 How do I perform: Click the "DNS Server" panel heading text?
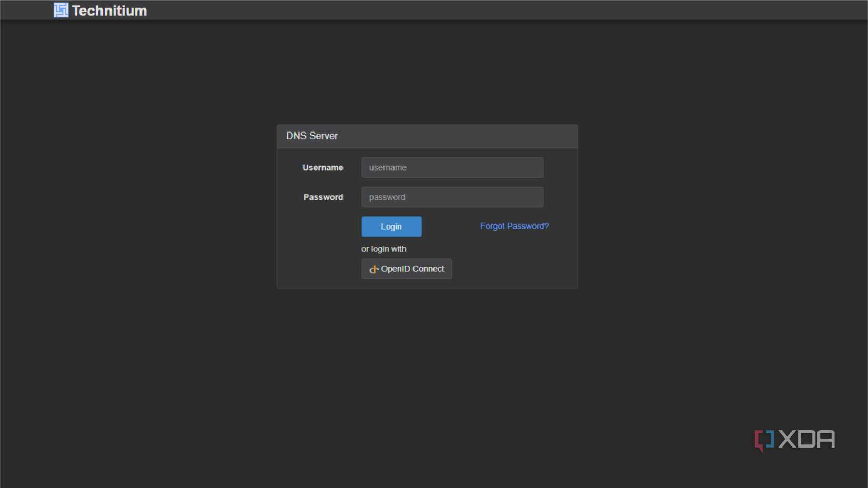coord(312,136)
